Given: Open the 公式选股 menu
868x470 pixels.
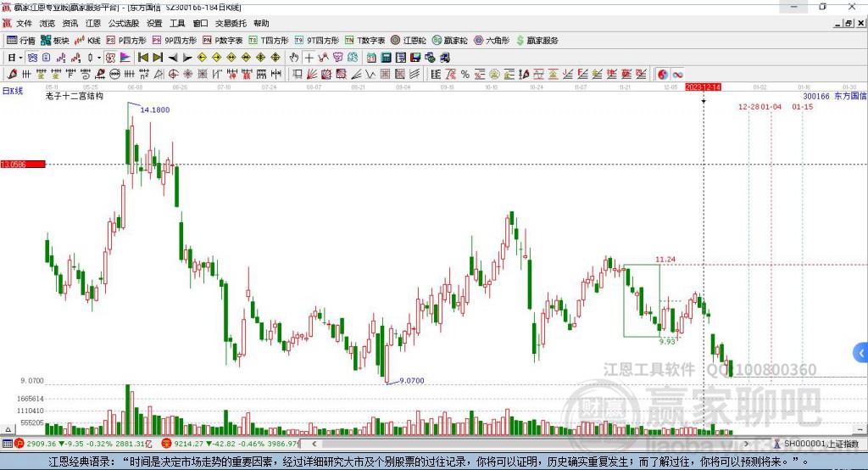Looking at the screenshot, I should pos(123,24).
